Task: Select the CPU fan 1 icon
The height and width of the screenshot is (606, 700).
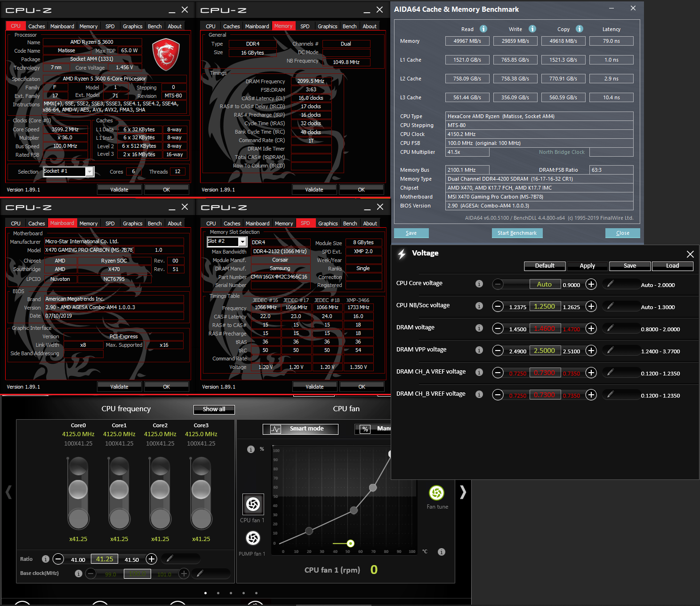Action: (x=253, y=504)
